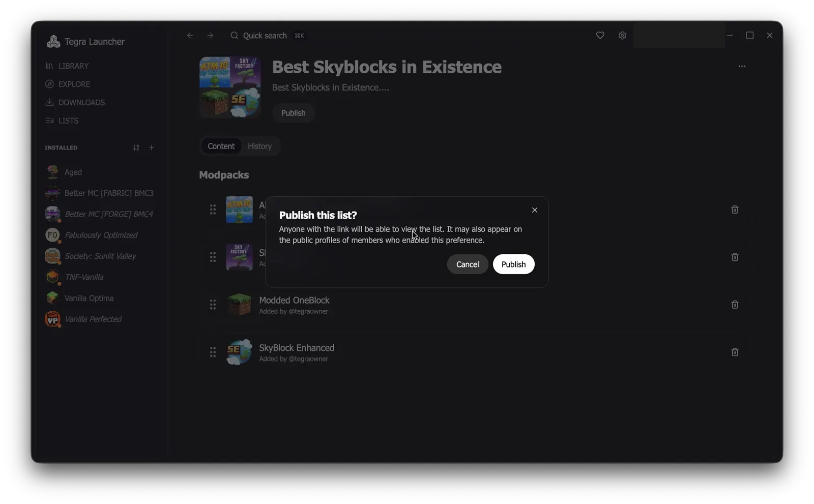Delete the Sky Factory modpack from list
The width and height of the screenshot is (814, 504).
click(735, 257)
